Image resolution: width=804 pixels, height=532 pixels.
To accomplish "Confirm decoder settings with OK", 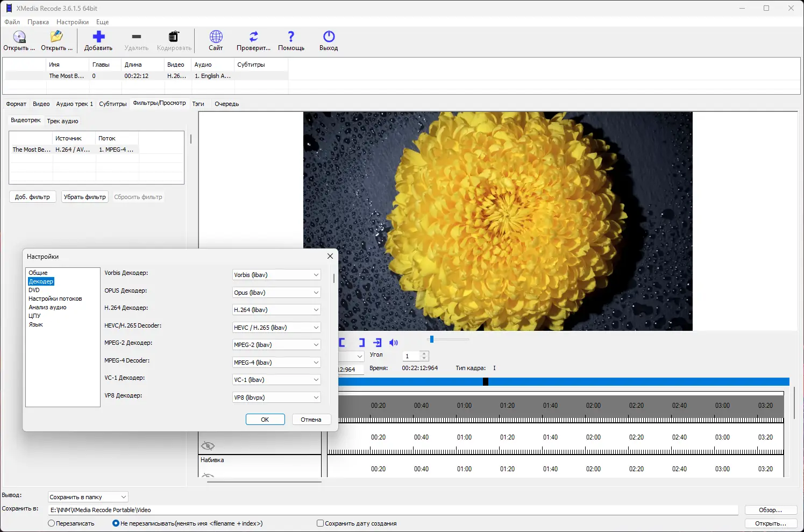I will (265, 419).
